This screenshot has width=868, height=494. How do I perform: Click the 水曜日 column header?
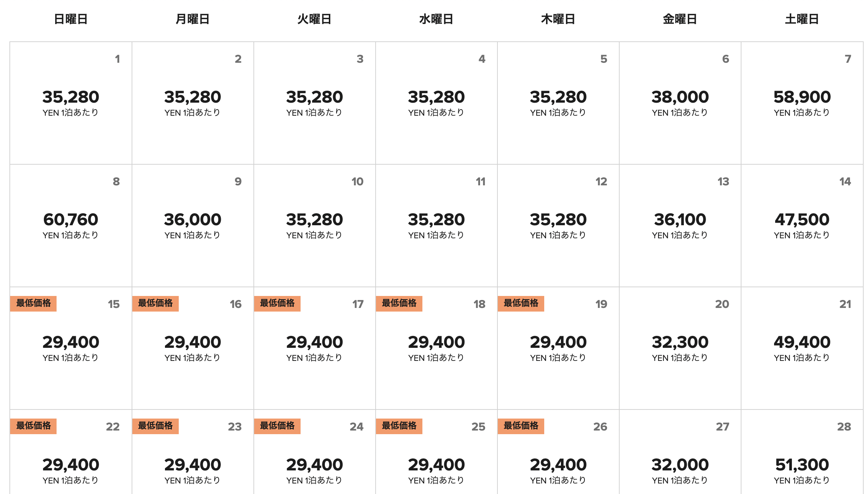[436, 19]
